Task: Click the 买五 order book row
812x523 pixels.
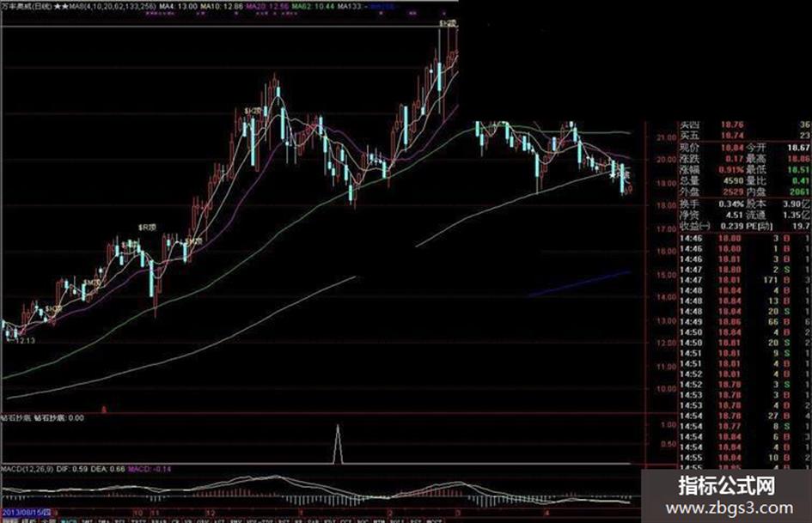Action: tap(745, 136)
